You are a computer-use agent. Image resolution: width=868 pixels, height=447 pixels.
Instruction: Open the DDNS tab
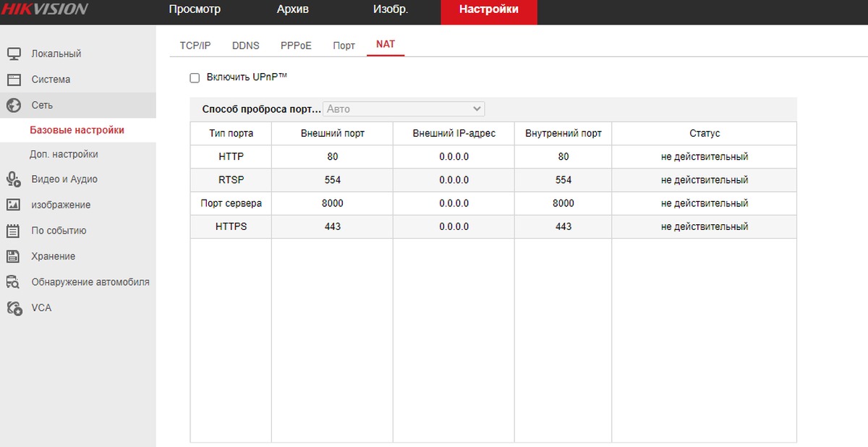pyautogui.click(x=245, y=46)
